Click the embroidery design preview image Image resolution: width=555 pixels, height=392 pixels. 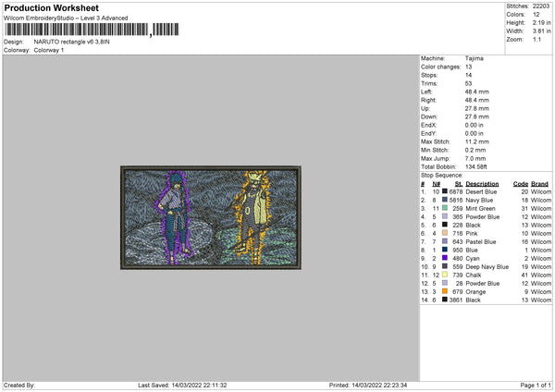(x=211, y=217)
